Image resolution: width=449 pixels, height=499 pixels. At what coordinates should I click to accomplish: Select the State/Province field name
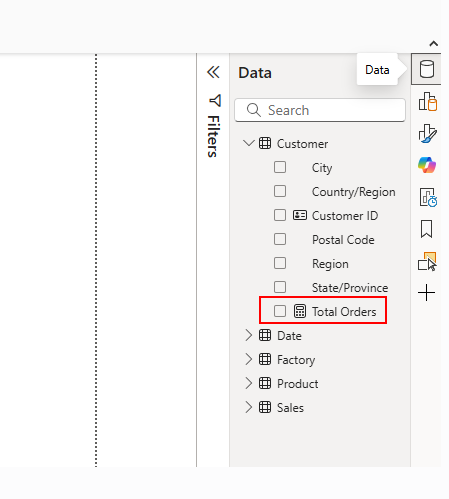(x=350, y=287)
